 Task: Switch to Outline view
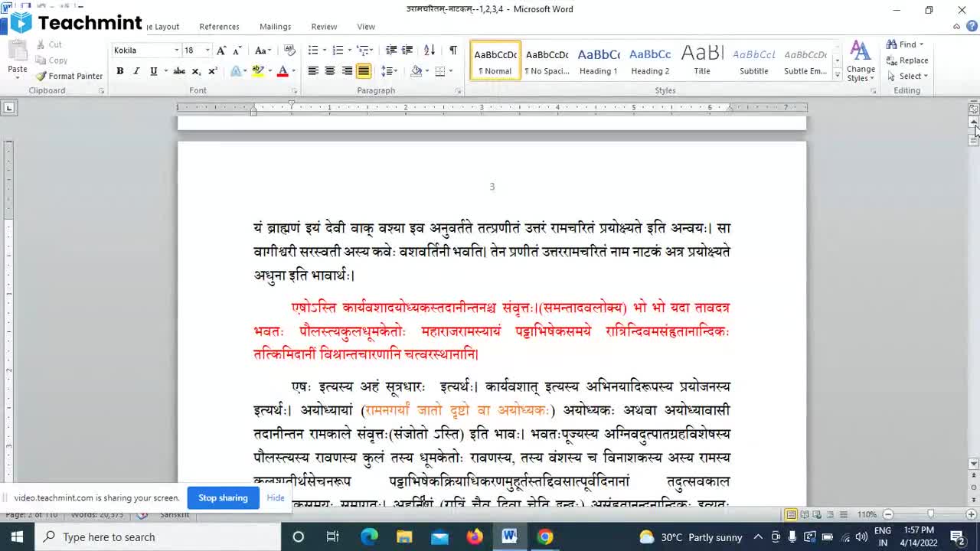831,514
